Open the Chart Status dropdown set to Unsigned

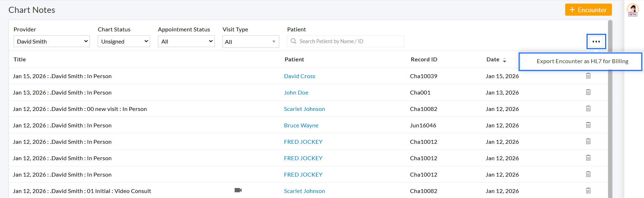click(x=124, y=41)
